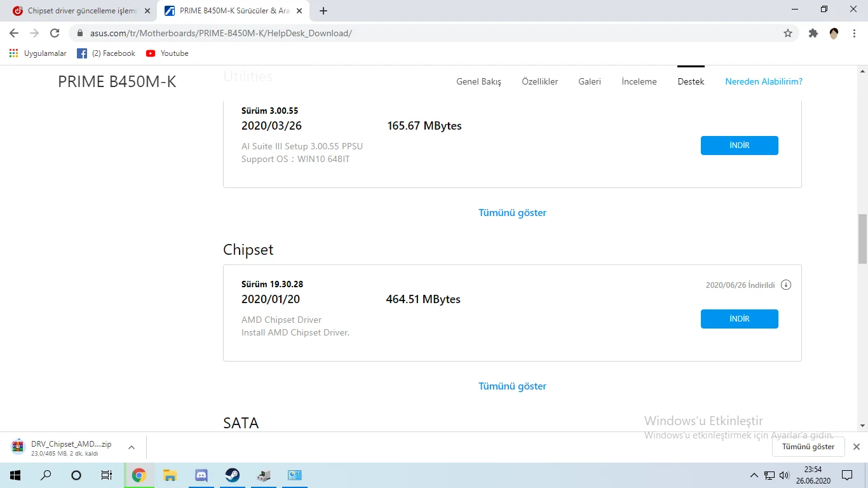Open the volume control tray icon

point(784,475)
